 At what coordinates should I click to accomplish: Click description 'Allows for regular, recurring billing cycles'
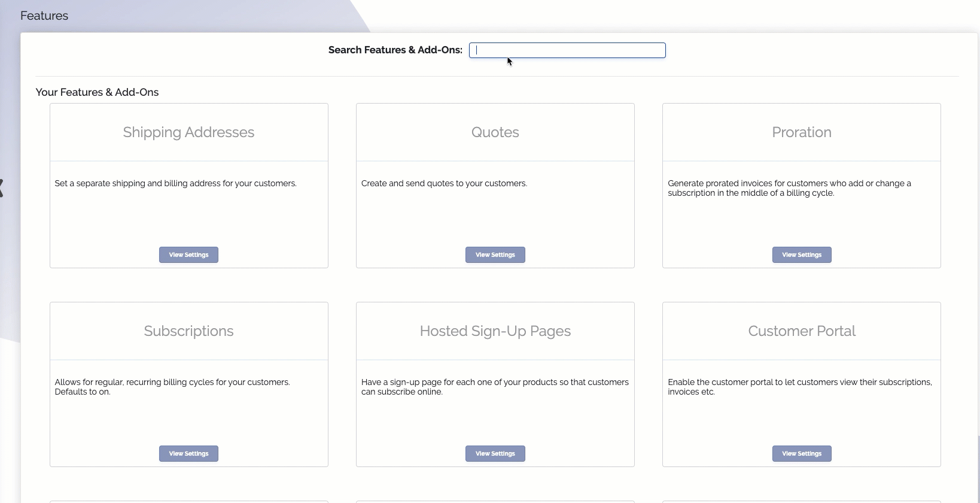[172, 387]
